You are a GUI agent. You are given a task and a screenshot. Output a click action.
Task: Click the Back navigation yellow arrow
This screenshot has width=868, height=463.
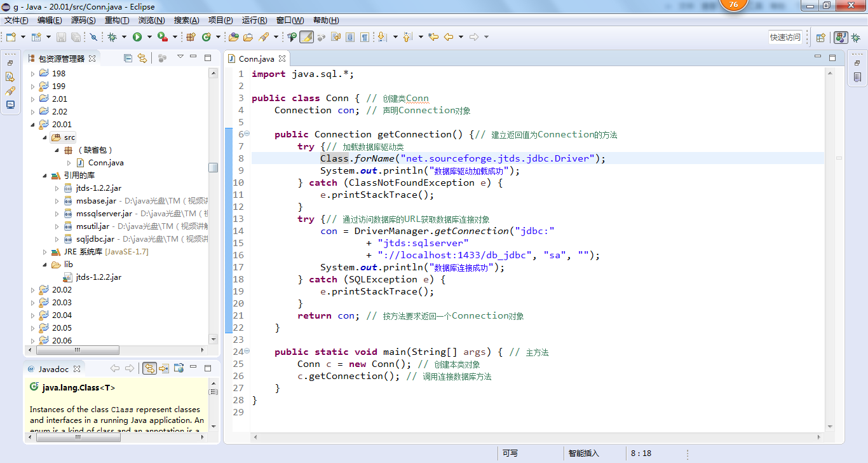tap(449, 37)
